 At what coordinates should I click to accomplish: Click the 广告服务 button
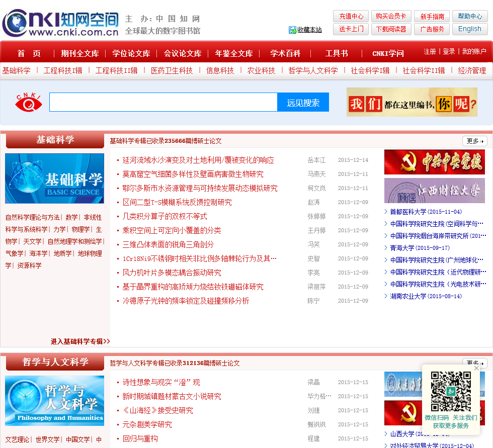(432, 29)
